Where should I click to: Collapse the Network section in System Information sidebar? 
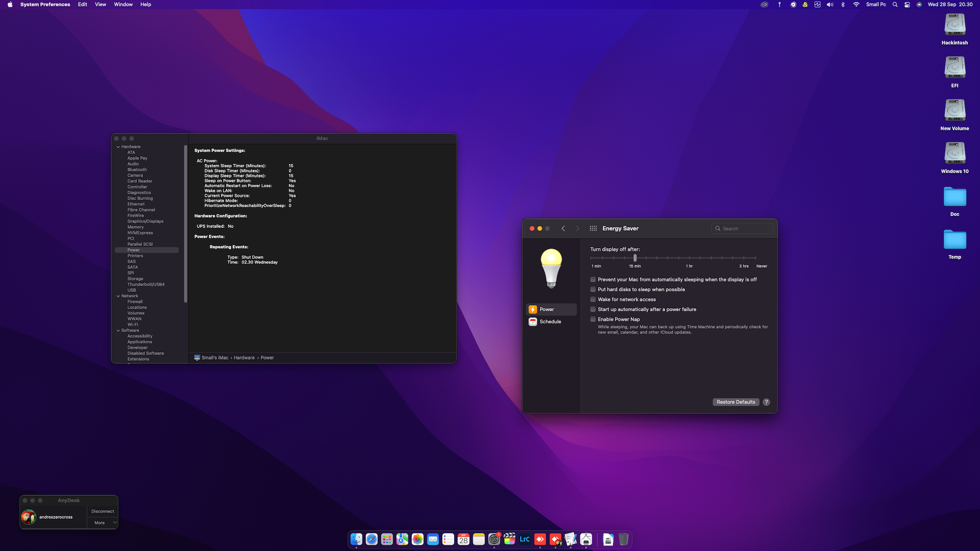(x=118, y=296)
